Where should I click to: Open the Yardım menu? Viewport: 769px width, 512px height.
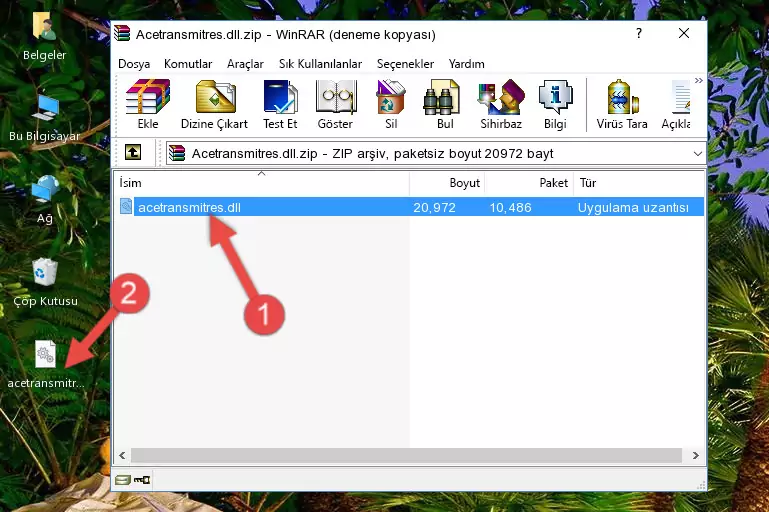coord(466,64)
